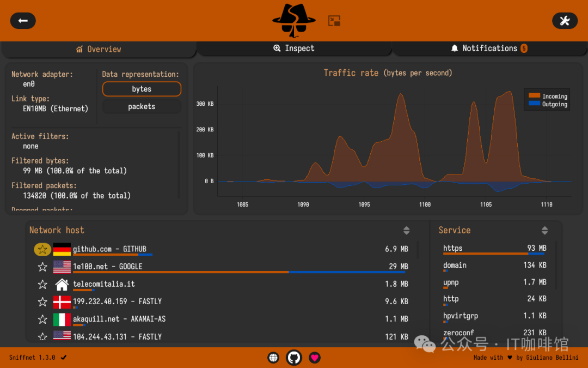Viewport: 588px width, 368px height.
Task: Click the 29 MB value for GOOGLE
Action: 398,267
